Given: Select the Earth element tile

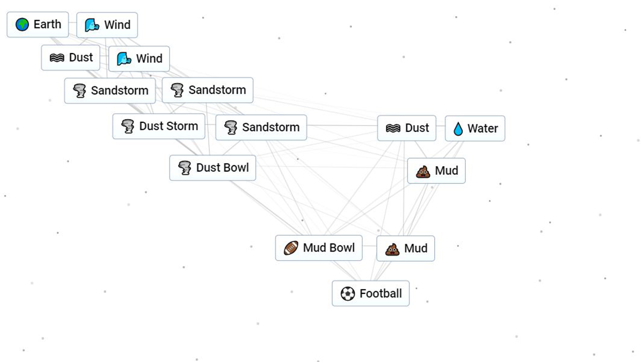Looking at the screenshot, I should (x=38, y=24).
